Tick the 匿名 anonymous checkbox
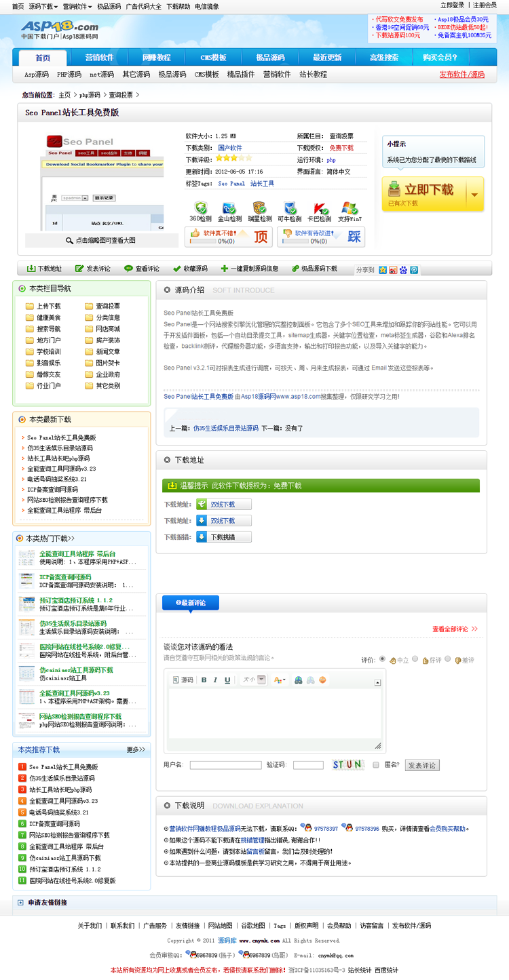Image resolution: width=509 pixels, height=980 pixels. [376, 764]
